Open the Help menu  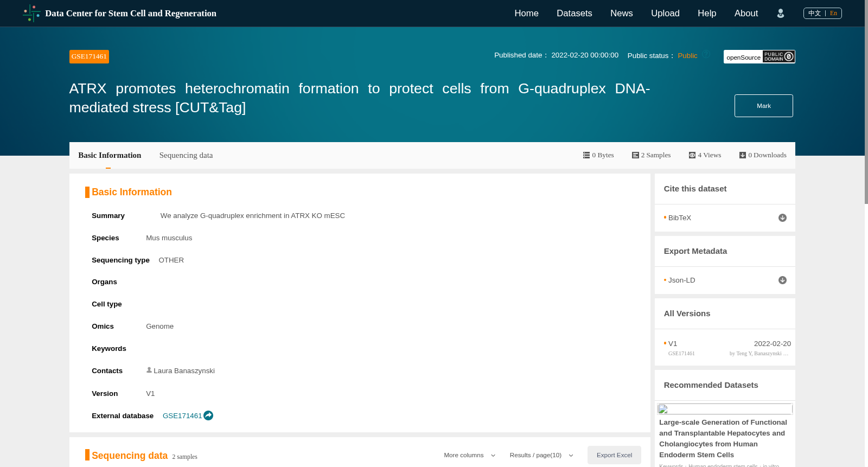click(x=707, y=14)
